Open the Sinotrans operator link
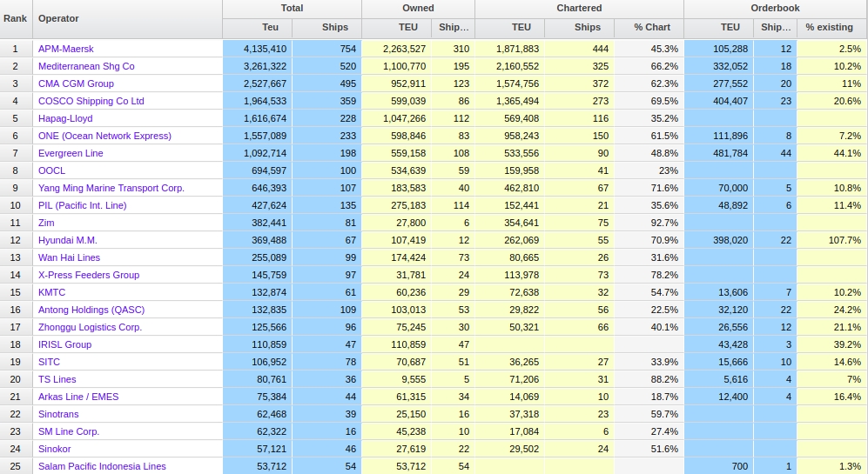 click(x=58, y=415)
